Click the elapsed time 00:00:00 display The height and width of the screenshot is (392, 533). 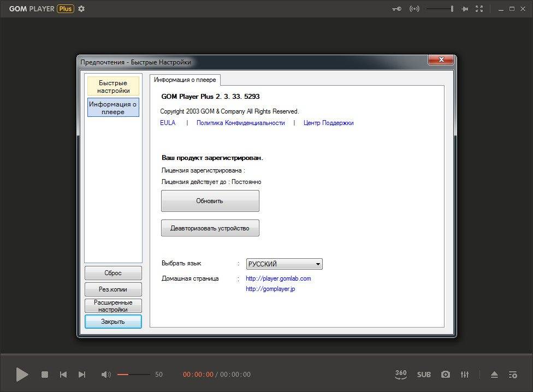click(198, 375)
